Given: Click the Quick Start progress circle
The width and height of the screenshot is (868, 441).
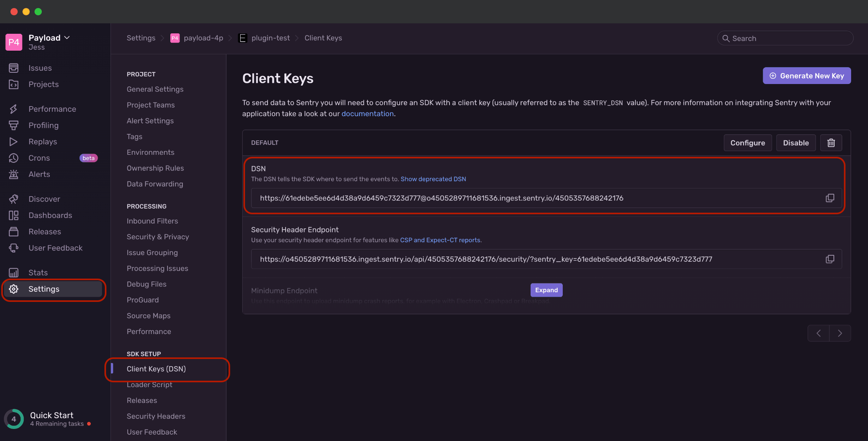Looking at the screenshot, I should 14,419.
